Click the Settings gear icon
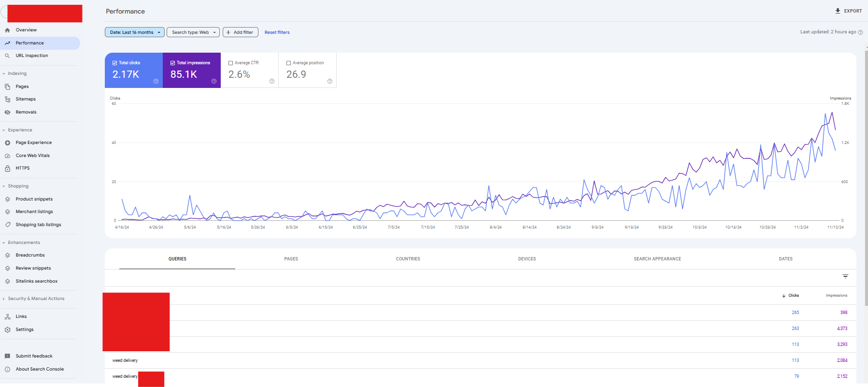Screen dimensions: 868x387 [7, 330]
